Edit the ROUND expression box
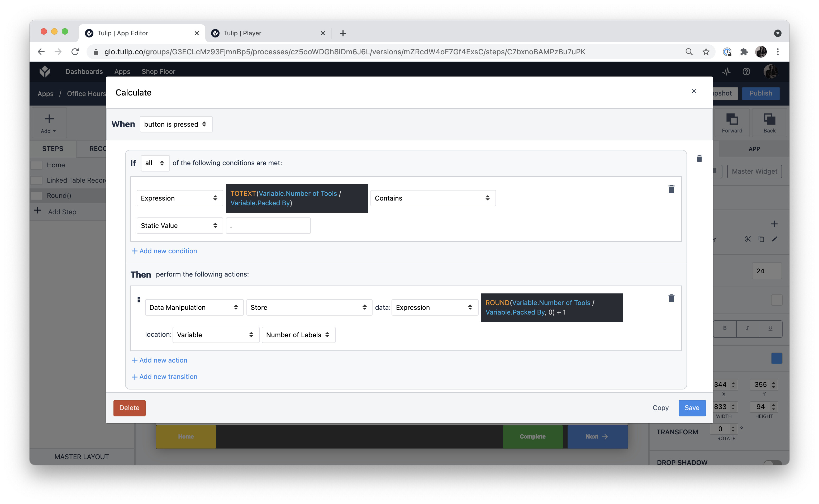This screenshot has width=819, height=504. click(551, 307)
